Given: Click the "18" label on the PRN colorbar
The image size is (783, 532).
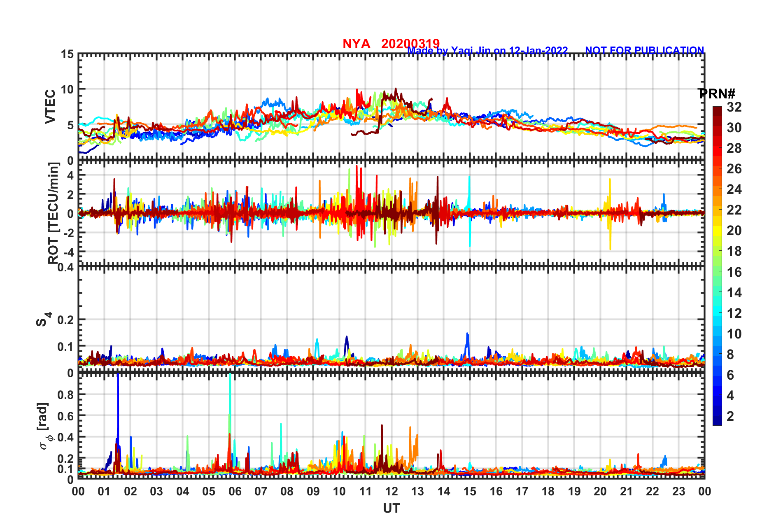Looking at the screenshot, I should [734, 251].
